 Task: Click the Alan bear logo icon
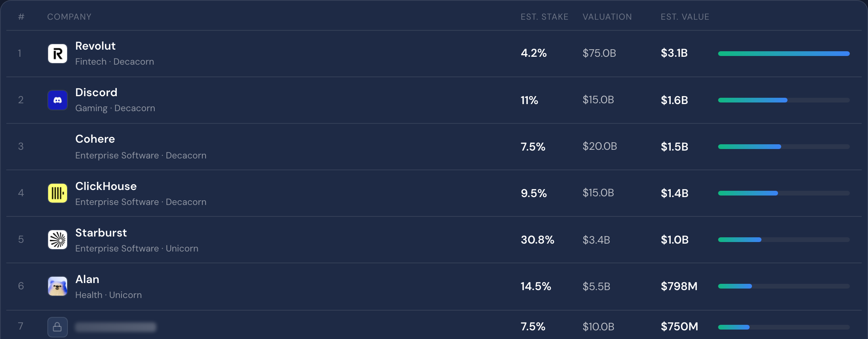(58, 286)
